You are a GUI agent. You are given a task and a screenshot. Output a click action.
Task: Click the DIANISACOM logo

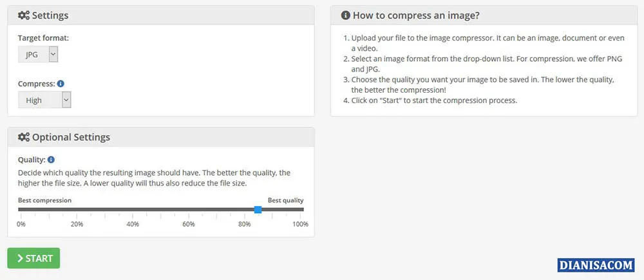pyautogui.click(x=596, y=265)
